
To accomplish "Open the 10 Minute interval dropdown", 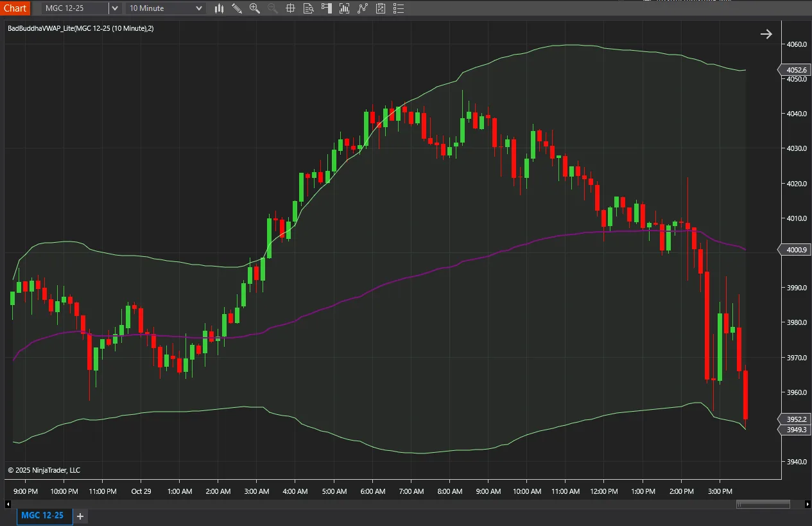I will click(x=166, y=8).
